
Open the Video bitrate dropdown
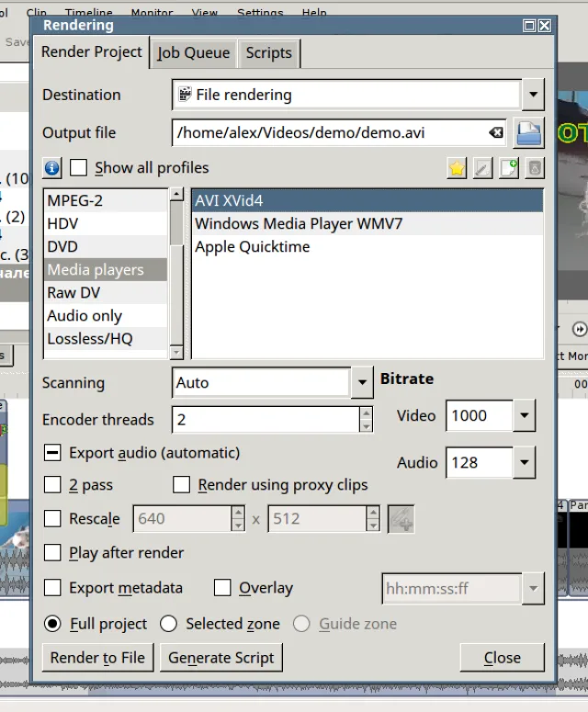[x=525, y=415]
